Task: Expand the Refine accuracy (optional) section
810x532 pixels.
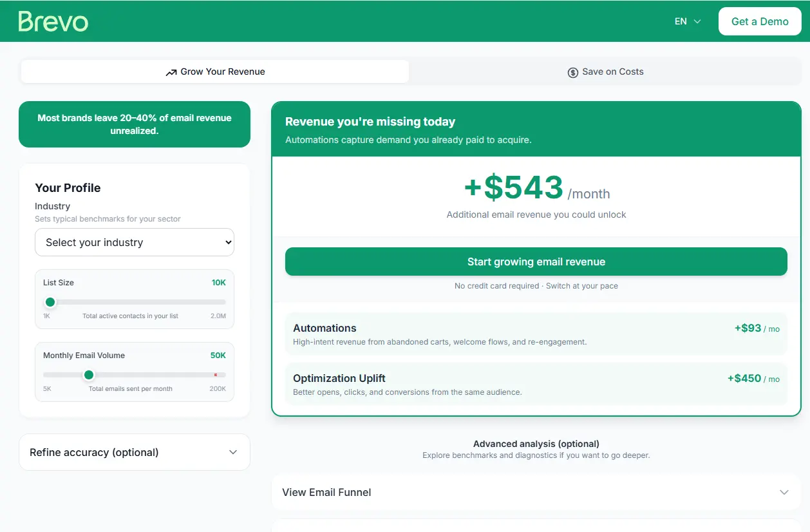Action: 134,452
